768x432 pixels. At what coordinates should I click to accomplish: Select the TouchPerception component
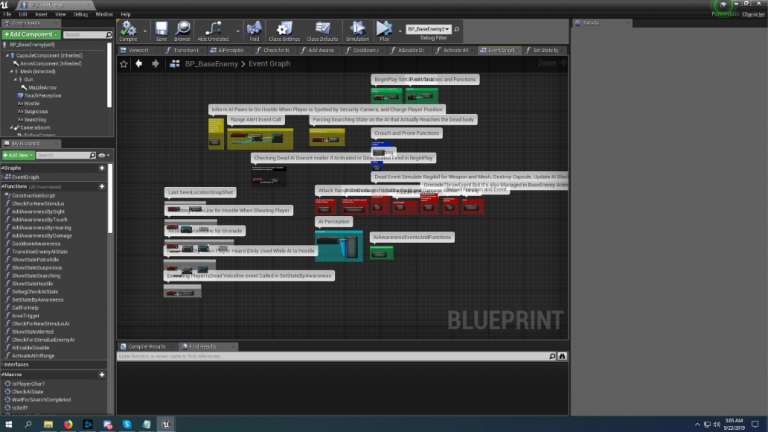[x=43, y=96]
